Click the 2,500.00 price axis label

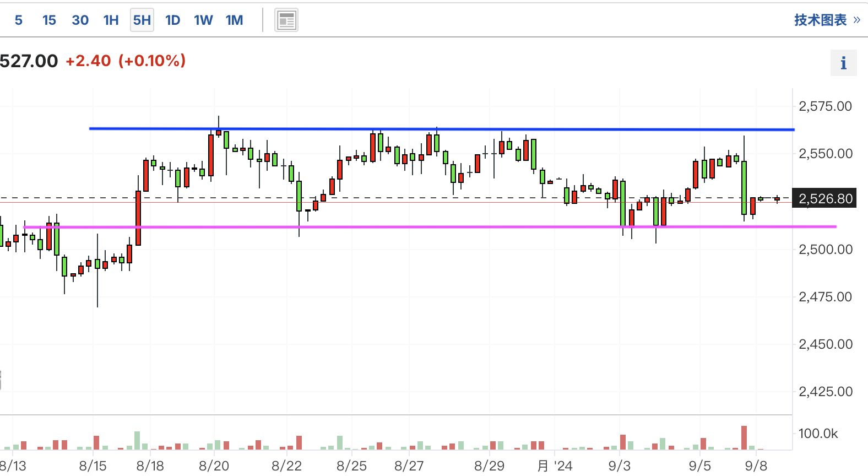(x=825, y=250)
